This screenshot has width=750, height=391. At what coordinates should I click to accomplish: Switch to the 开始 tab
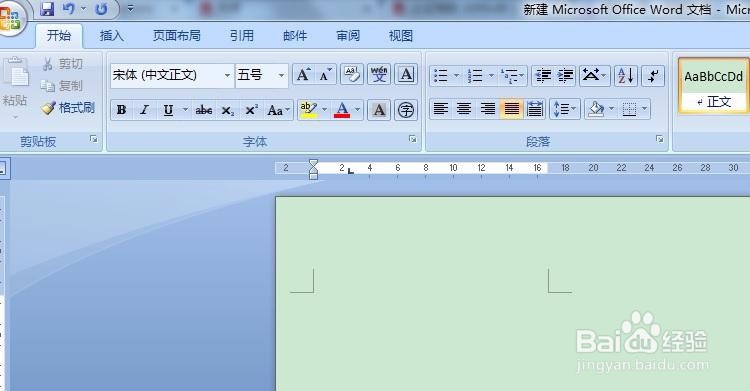tap(59, 36)
